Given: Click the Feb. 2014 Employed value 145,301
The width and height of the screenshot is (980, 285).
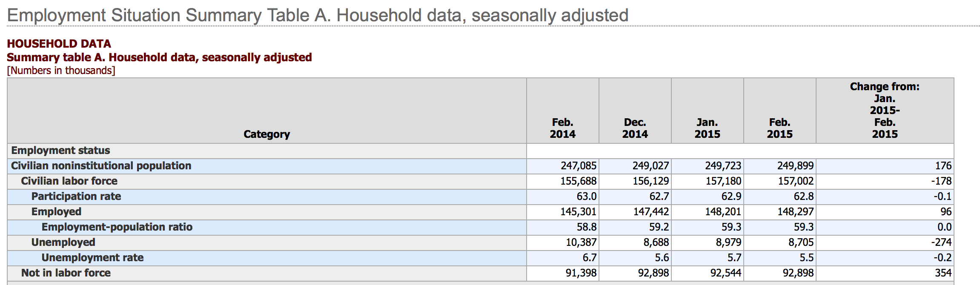Looking at the screenshot, I should 578,212.
